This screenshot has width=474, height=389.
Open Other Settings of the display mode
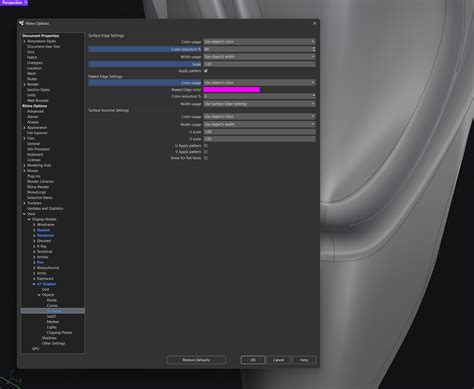click(53, 343)
